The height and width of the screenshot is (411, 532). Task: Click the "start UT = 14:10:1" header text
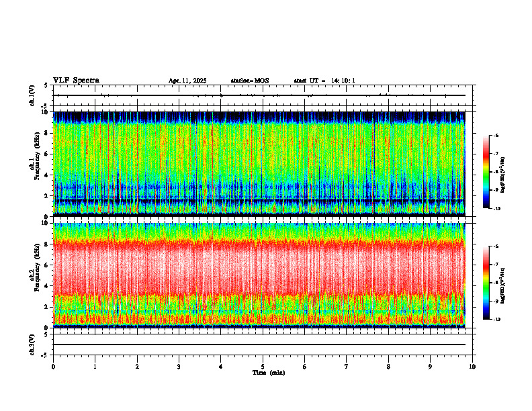(324, 81)
